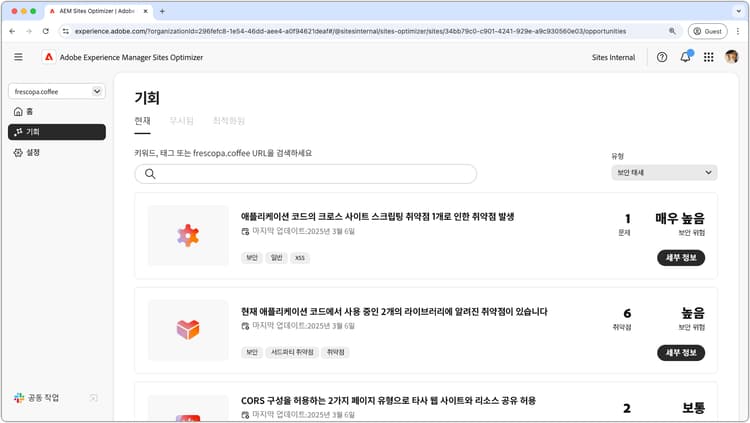Click the calendar icon on the library vulnerability card
Screen dimensions: 750x423
click(x=245, y=326)
